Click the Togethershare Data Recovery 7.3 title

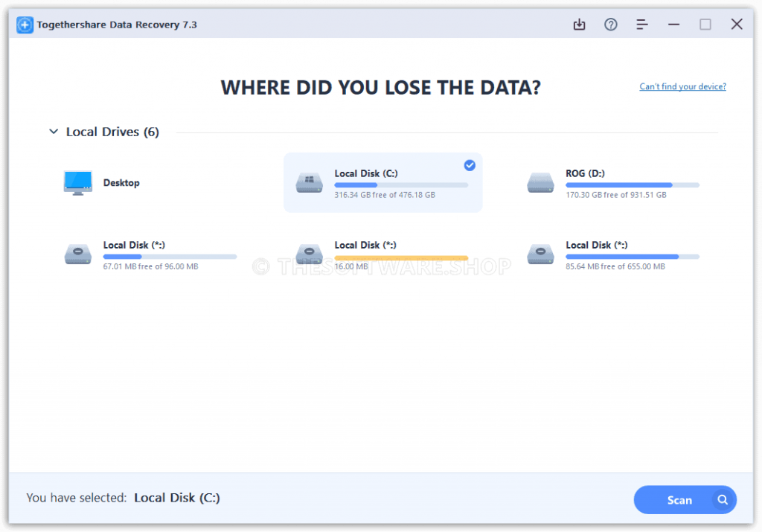[x=117, y=25]
